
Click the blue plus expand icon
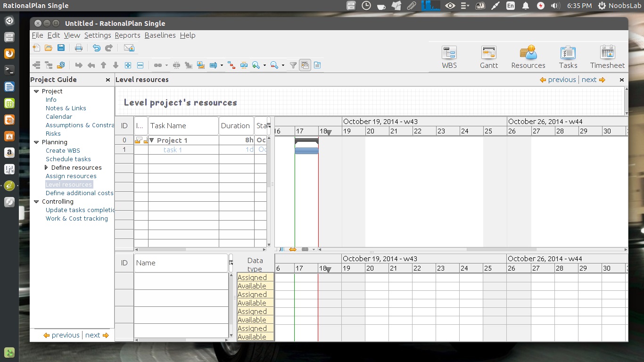[x=128, y=65]
